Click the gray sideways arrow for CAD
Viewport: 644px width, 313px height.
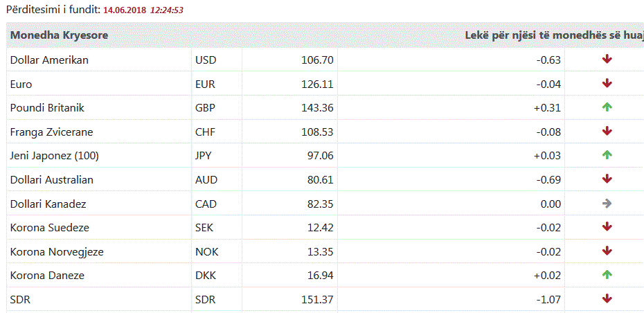pos(607,204)
